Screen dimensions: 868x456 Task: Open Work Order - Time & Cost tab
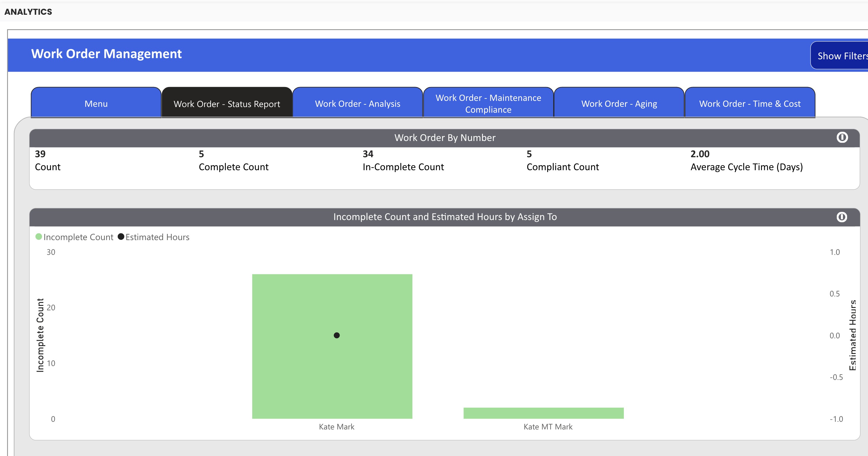click(x=749, y=104)
